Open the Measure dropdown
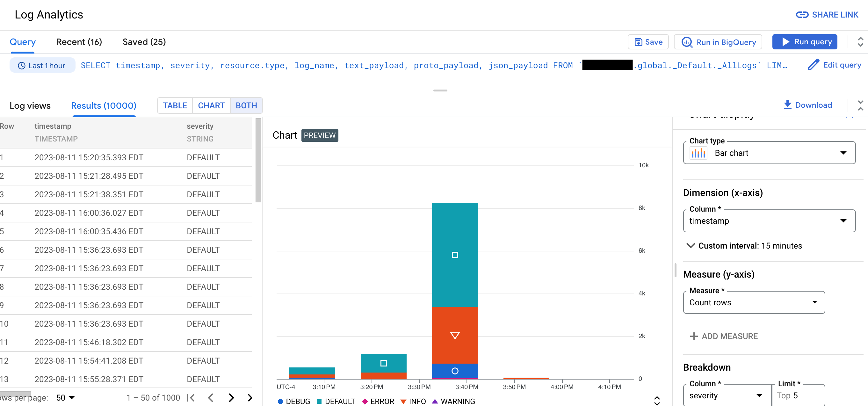Image resolution: width=868 pixels, height=406 pixels. click(x=754, y=302)
